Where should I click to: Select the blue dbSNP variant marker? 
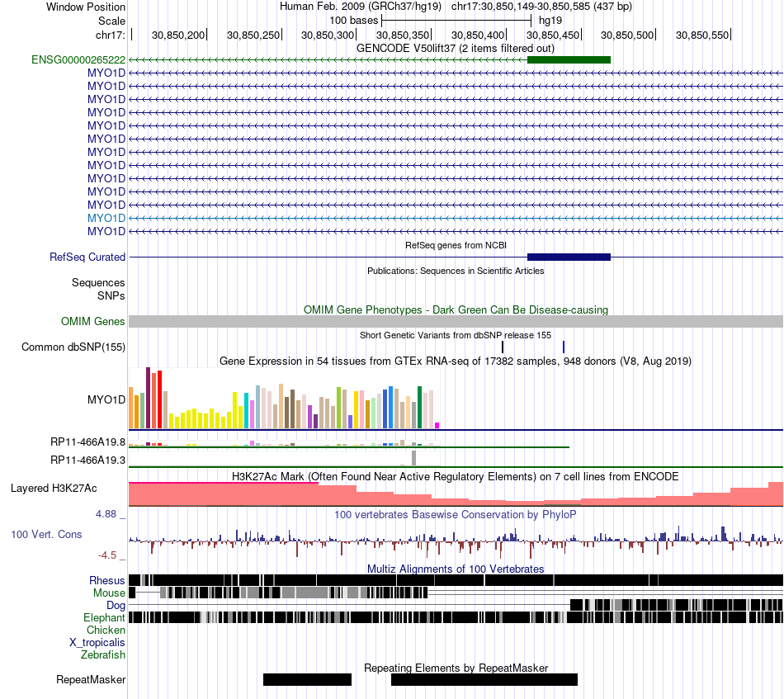[x=564, y=347]
